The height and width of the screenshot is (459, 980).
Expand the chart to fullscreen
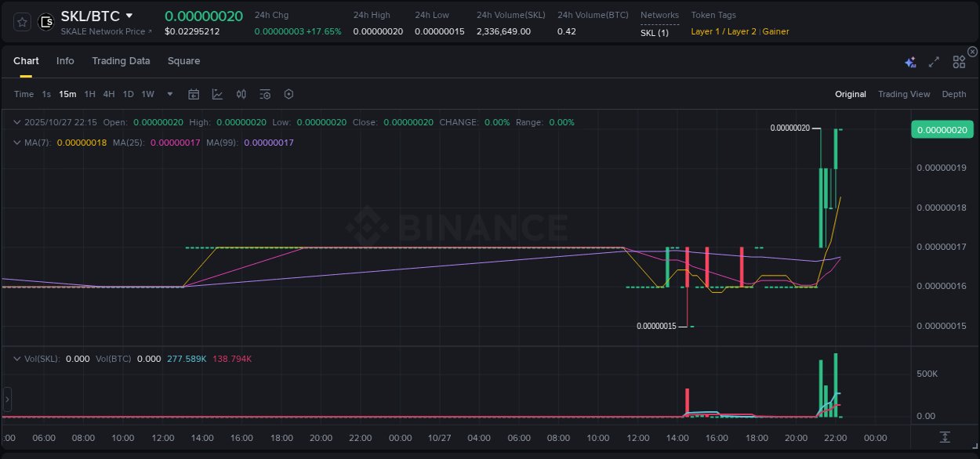pyautogui.click(x=934, y=61)
